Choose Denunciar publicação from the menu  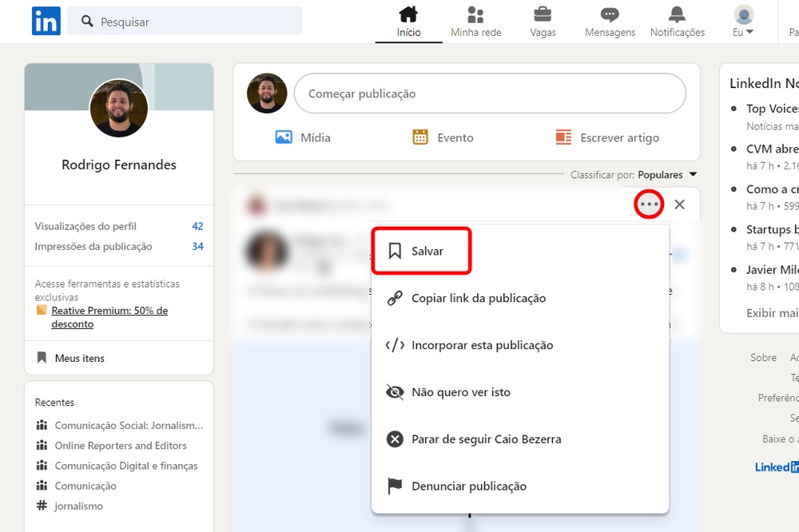pos(468,486)
